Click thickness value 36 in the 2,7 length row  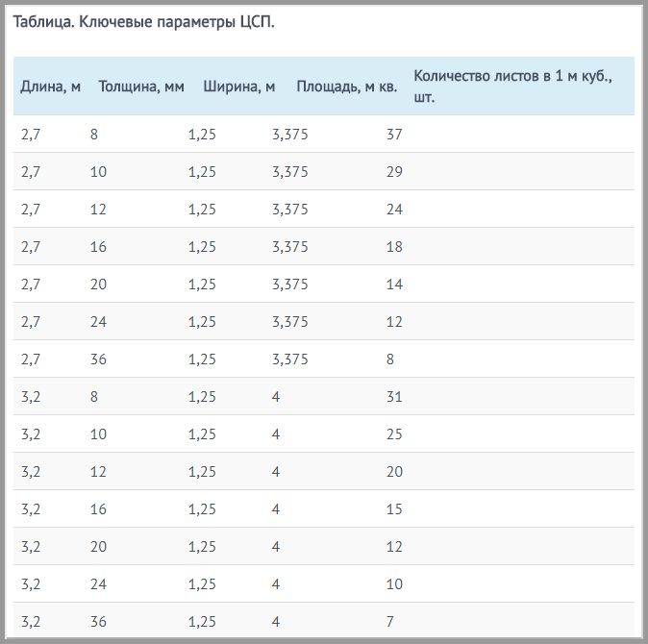tap(98, 359)
